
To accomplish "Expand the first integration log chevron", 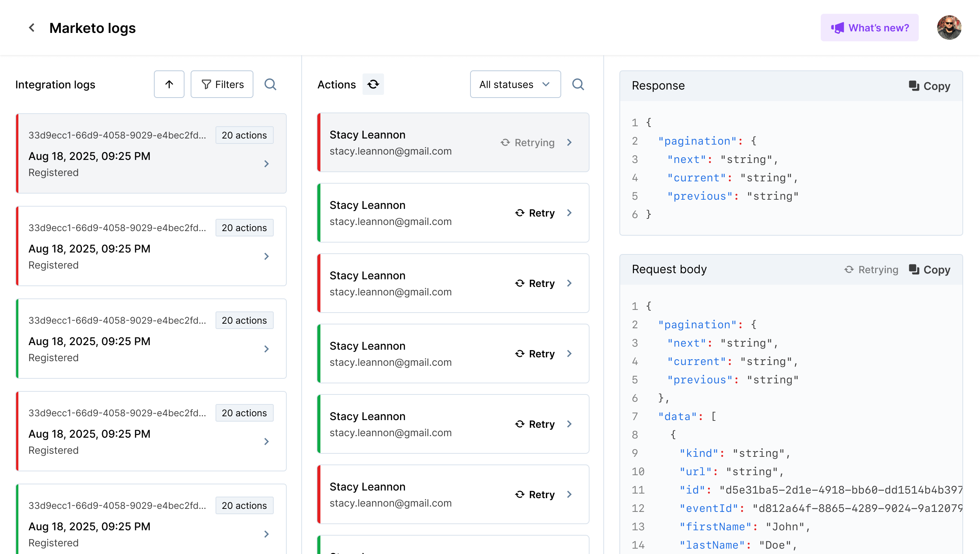I will [267, 164].
